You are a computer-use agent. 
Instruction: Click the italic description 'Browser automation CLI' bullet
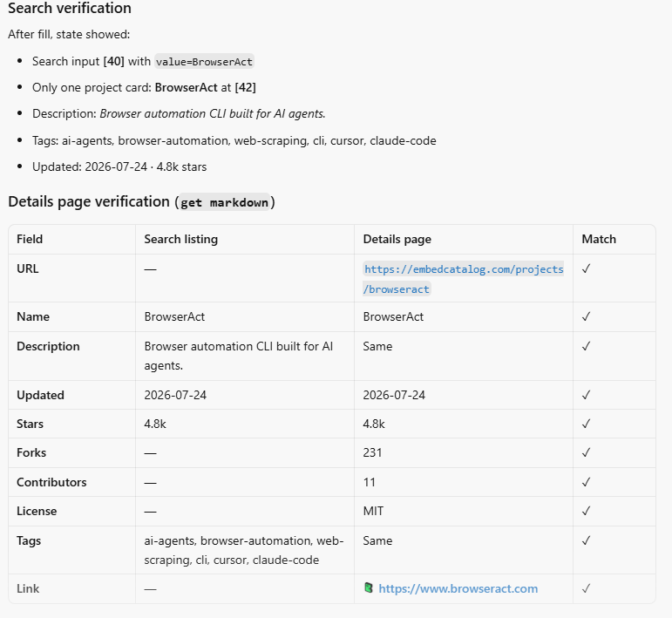179,113
